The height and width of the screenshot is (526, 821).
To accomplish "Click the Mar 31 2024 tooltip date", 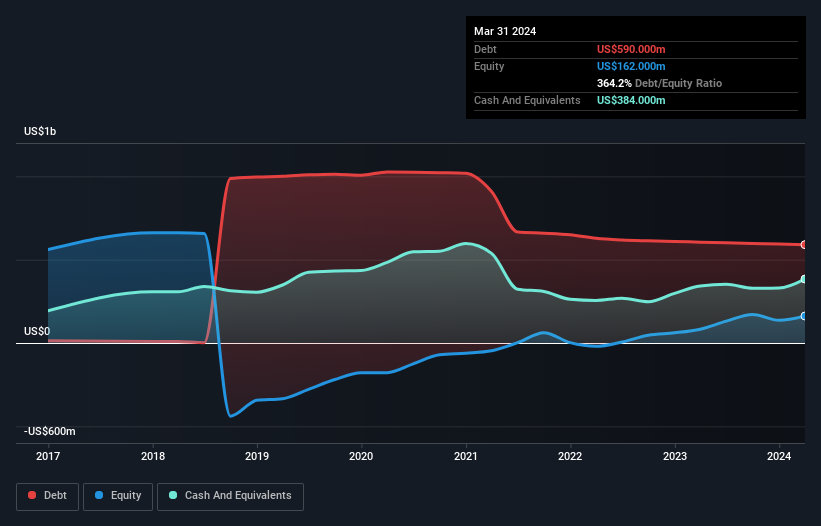I will coord(505,31).
